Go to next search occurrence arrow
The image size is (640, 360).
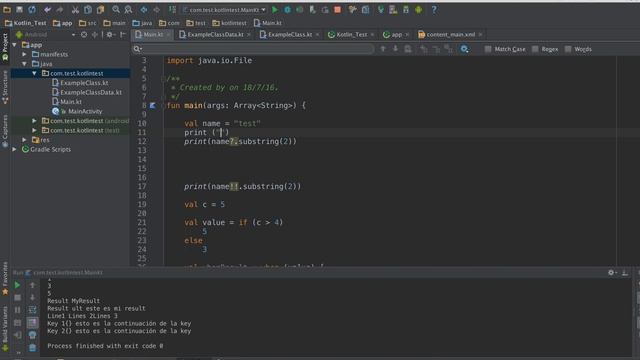click(x=395, y=49)
